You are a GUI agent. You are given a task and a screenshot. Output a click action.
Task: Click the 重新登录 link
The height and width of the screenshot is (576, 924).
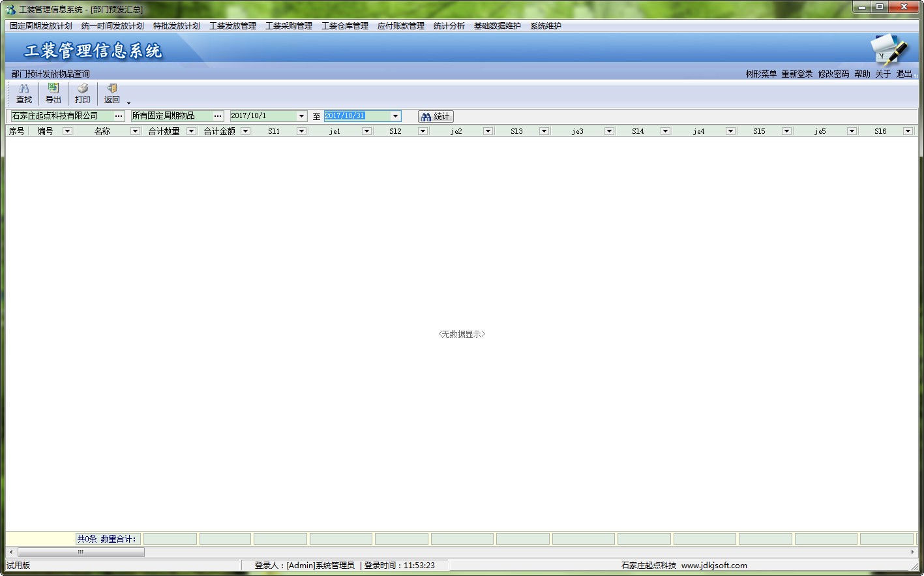click(x=797, y=74)
